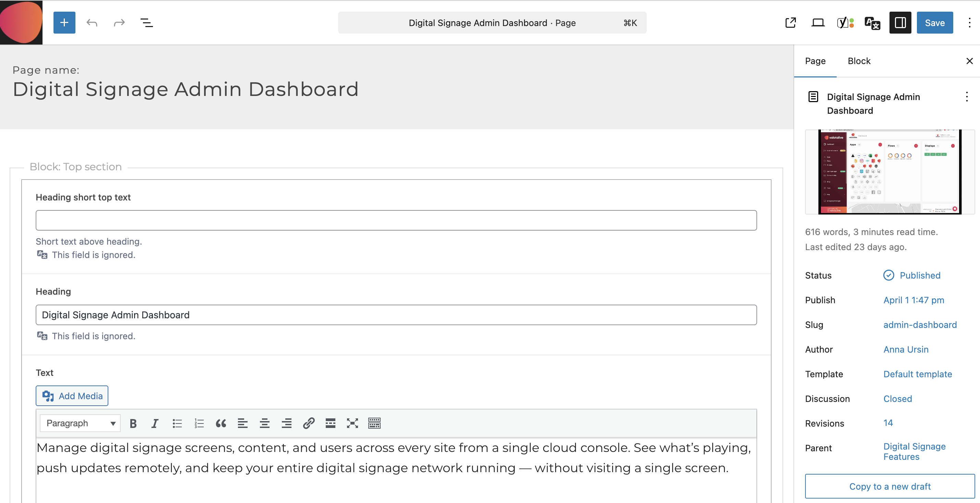Click the Undo arrow in the toolbar
Screen dimensions: 980x503
[91, 22]
